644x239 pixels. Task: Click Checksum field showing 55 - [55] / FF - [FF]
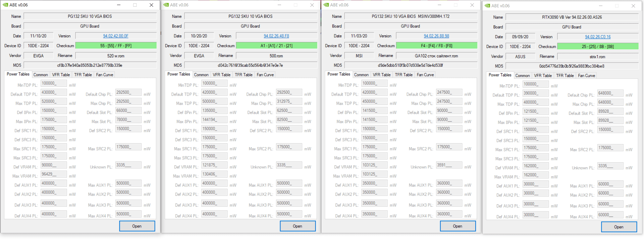pyautogui.click(x=116, y=46)
